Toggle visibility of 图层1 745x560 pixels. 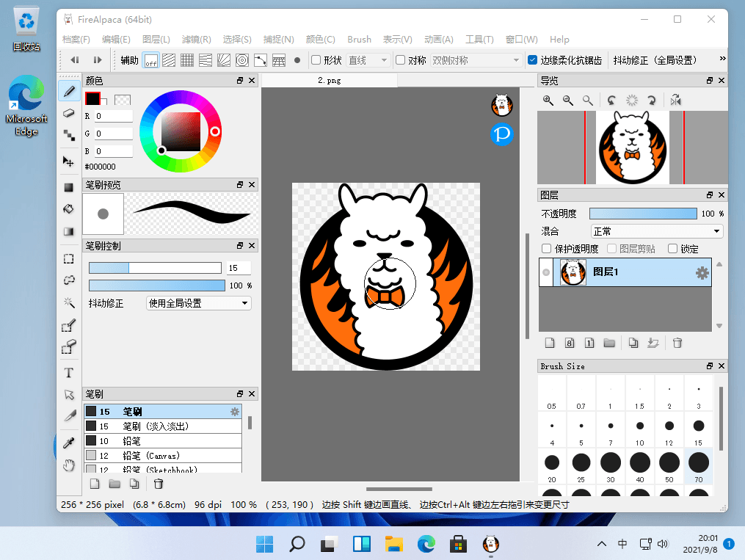[x=546, y=272]
